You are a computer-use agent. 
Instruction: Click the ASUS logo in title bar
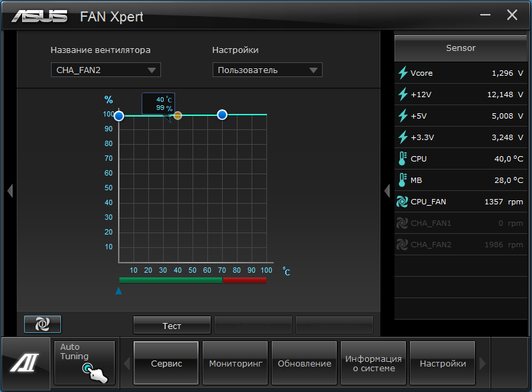pos(40,16)
